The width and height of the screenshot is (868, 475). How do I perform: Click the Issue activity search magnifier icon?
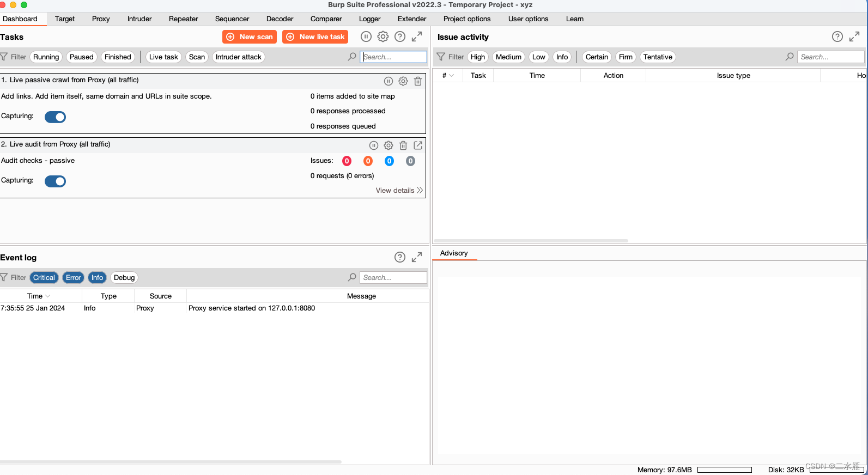pos(790,57)
